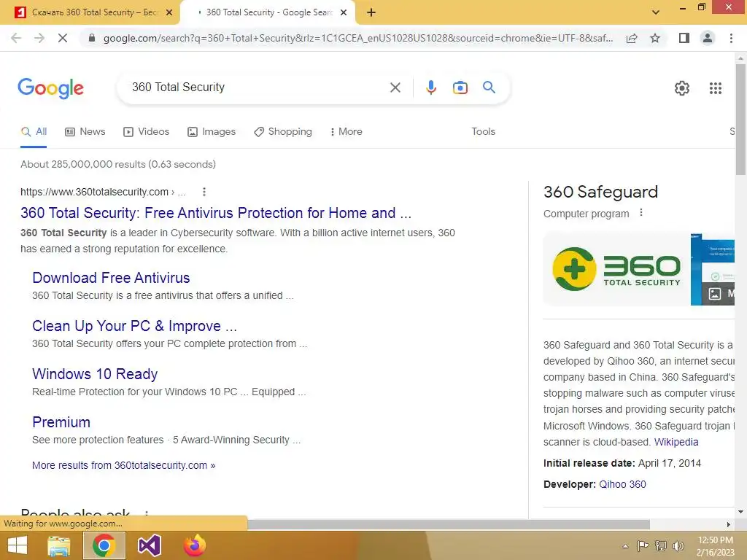Open Google apps grid

click(x=715, y=88)
